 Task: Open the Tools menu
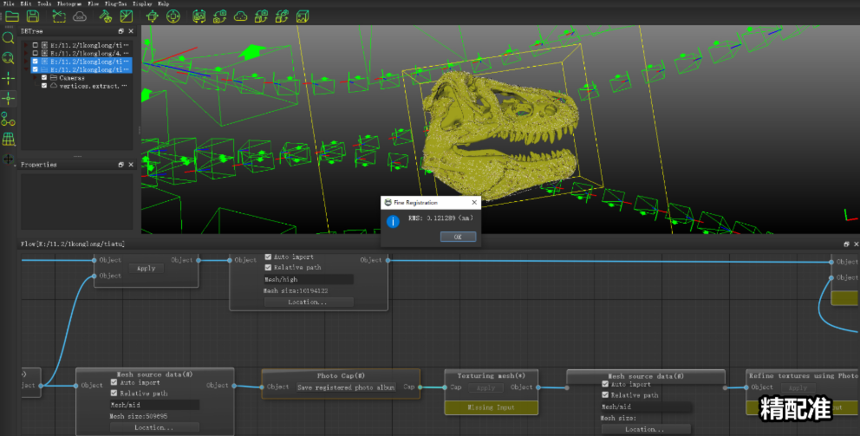44,3
